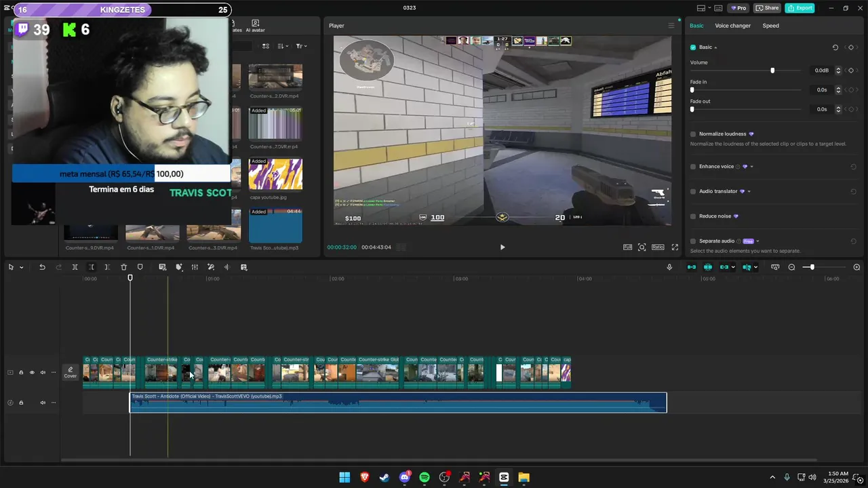This screenshot has width=868, height=488.
Task: Open Steam from the taskbar
Action: tap(384, 477)
